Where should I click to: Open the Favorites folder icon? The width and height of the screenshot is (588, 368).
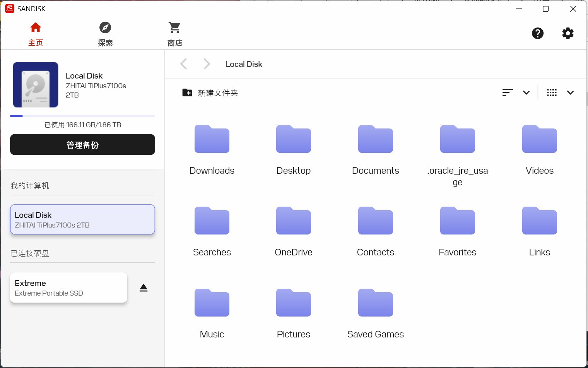[458, 221]
